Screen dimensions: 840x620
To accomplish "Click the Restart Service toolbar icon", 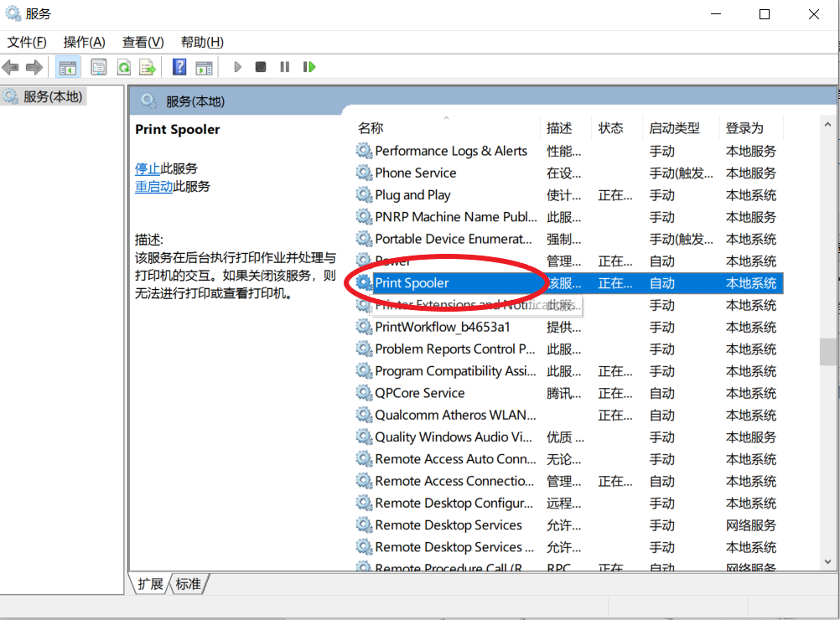I will tap(309, 67).
